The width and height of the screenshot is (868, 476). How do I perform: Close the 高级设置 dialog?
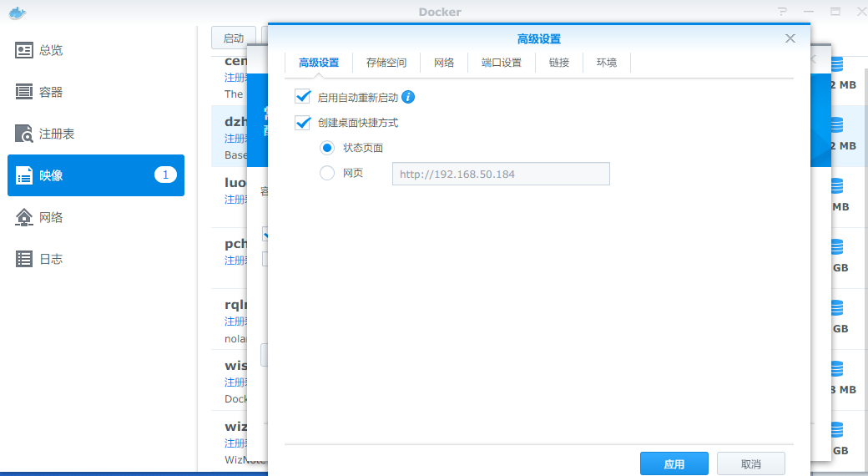[790, 38]
